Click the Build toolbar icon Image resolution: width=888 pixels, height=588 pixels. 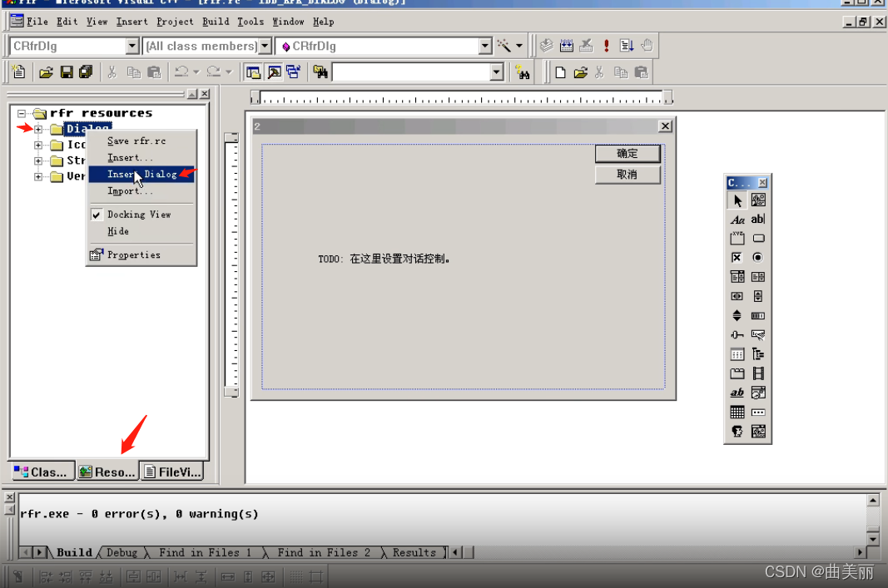click(566, 45)
